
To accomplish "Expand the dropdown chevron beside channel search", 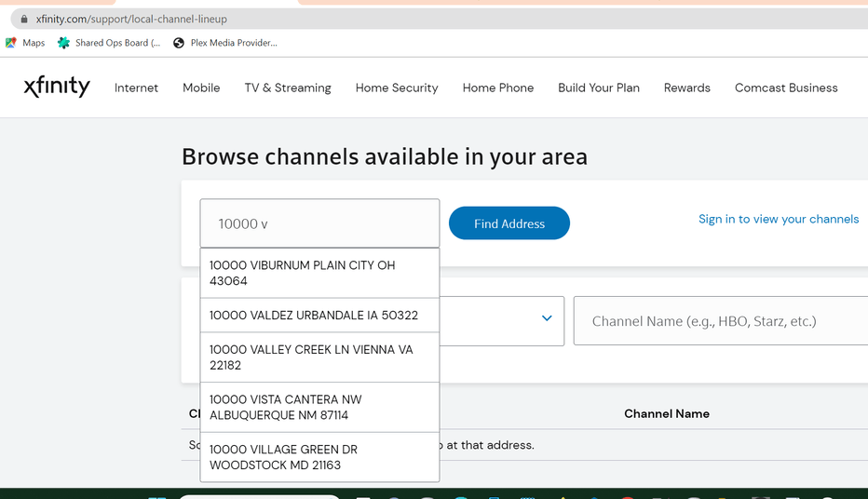I will (547, 318).
